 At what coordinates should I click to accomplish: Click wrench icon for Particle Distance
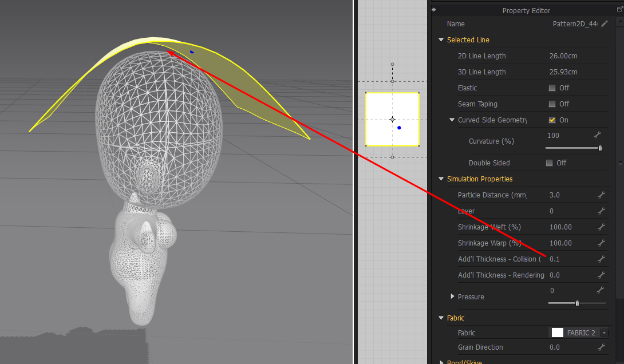(x=601, y=195)
